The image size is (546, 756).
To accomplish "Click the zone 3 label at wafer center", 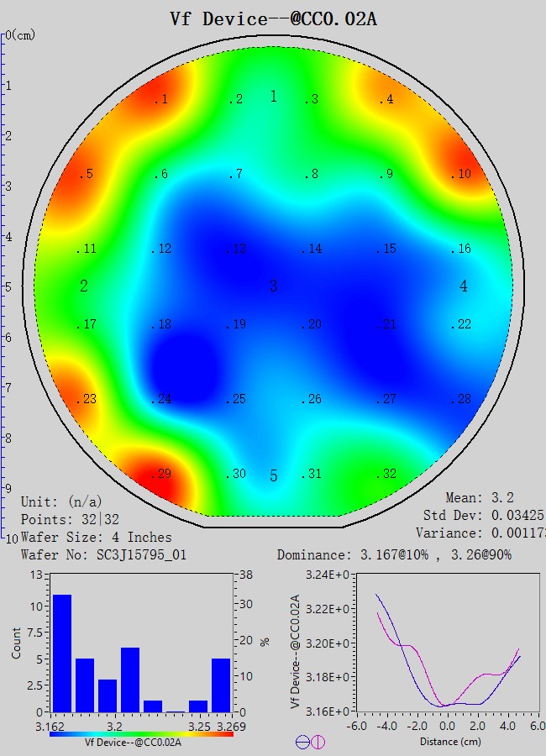I will coord(273,286).
